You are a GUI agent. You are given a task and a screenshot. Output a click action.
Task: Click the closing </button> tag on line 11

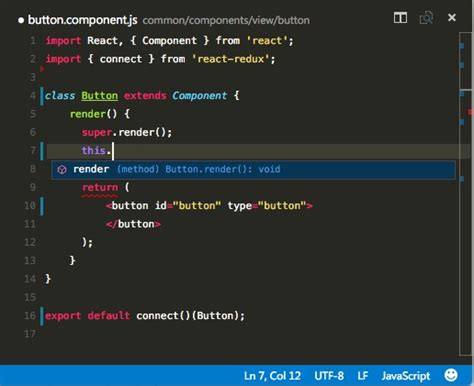point(133,224)
